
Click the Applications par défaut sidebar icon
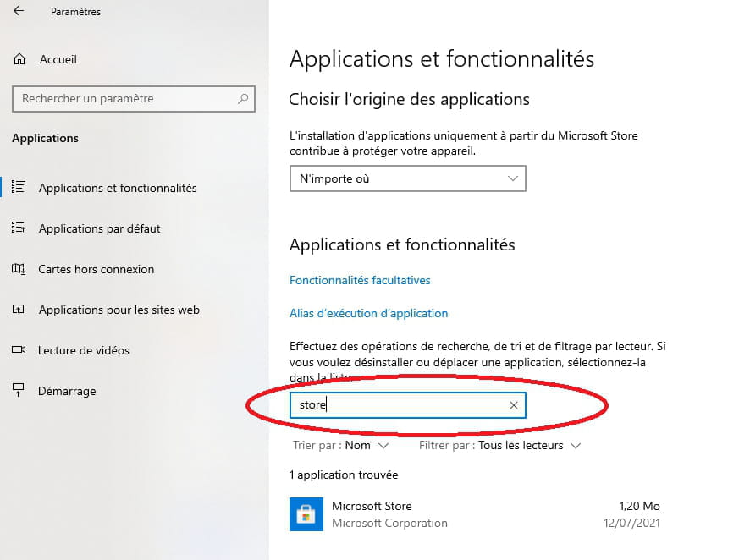(x=18, y=228)
